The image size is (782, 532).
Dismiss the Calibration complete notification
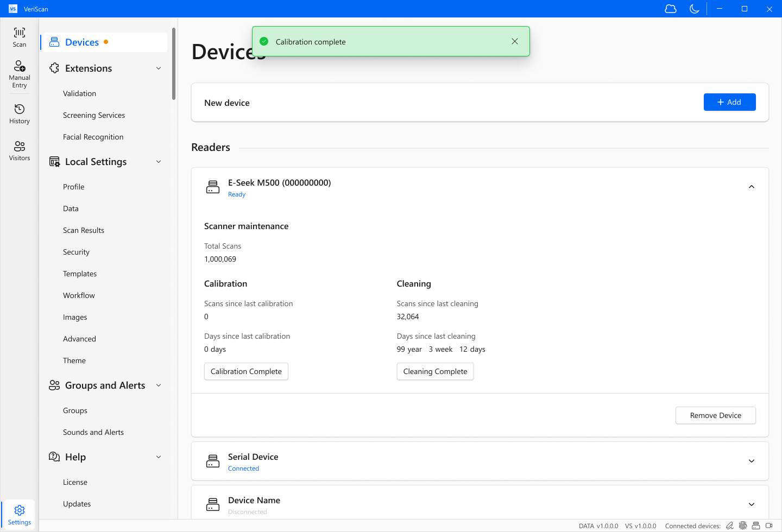tap(515, 41)
